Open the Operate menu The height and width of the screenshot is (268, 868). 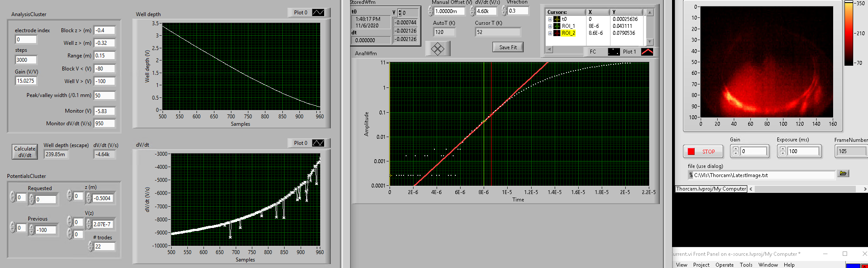click(x=724, y=265)
